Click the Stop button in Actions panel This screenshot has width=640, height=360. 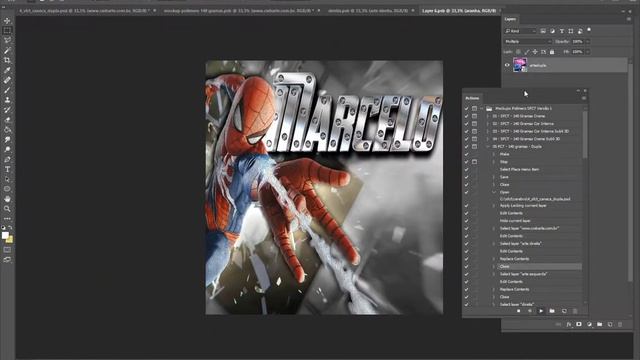518,311
